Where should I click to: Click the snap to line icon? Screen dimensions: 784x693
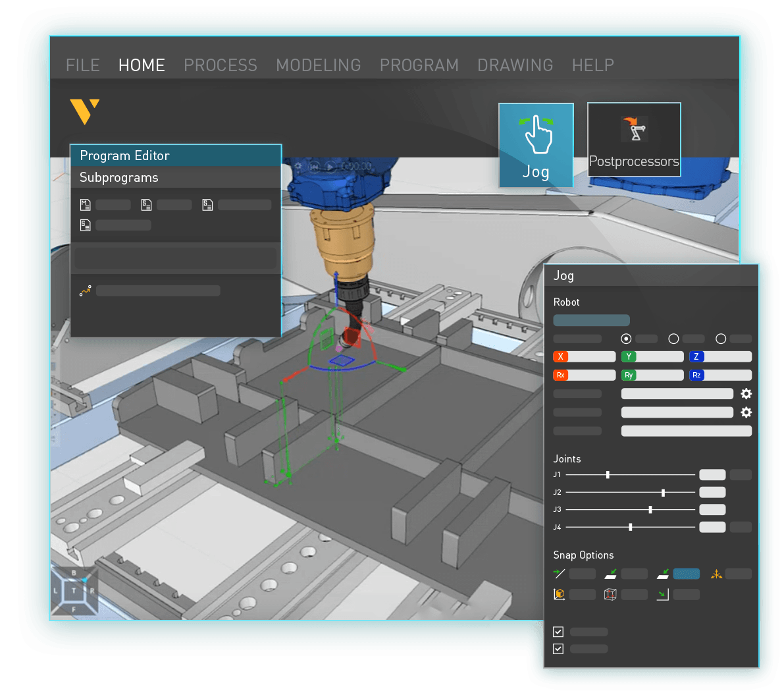(559, 574)
